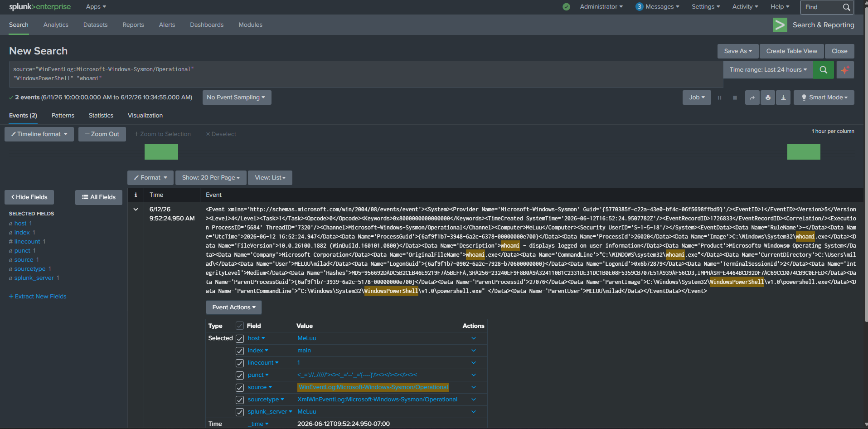The image size is (868, 429).
Task: Click the green health status icon
Action: pyautogui.click(x=566, y=7)
